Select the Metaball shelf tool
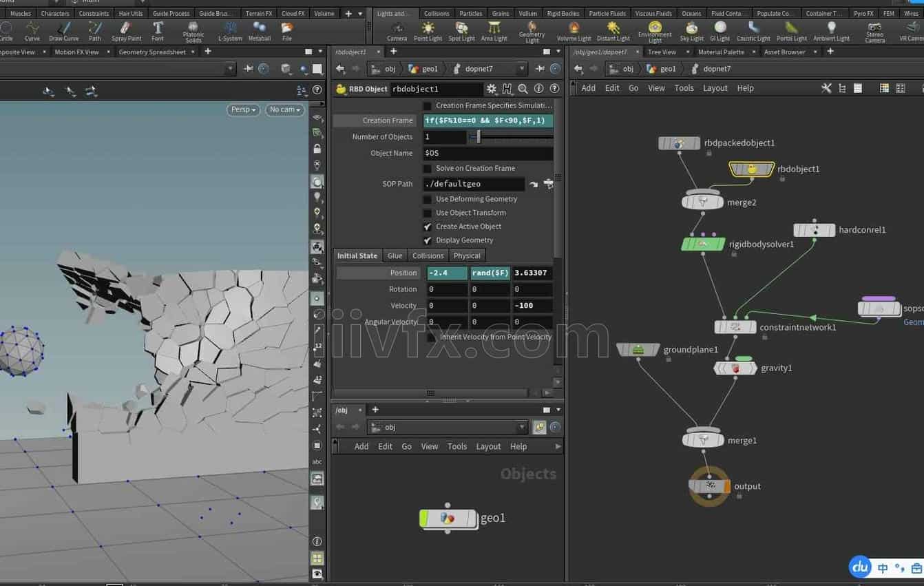Viewport: 924px width, 586px height. pyautogui.click(x=260, y=31)
